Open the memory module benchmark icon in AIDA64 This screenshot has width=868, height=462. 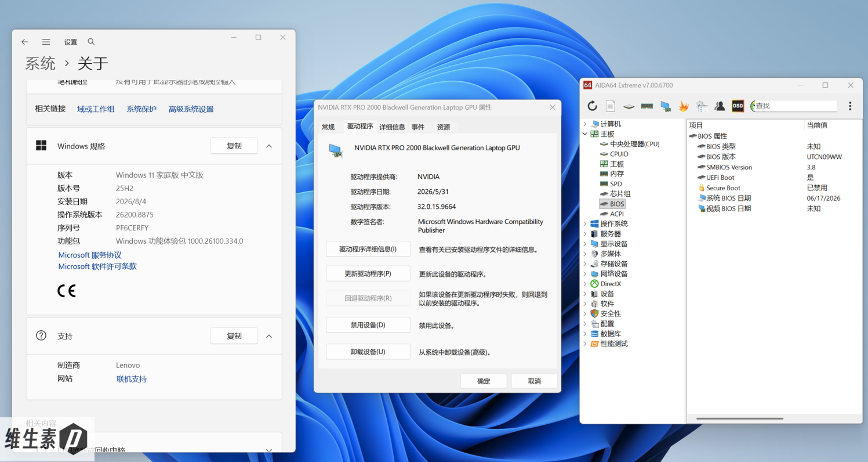click(x=647, y=106)
